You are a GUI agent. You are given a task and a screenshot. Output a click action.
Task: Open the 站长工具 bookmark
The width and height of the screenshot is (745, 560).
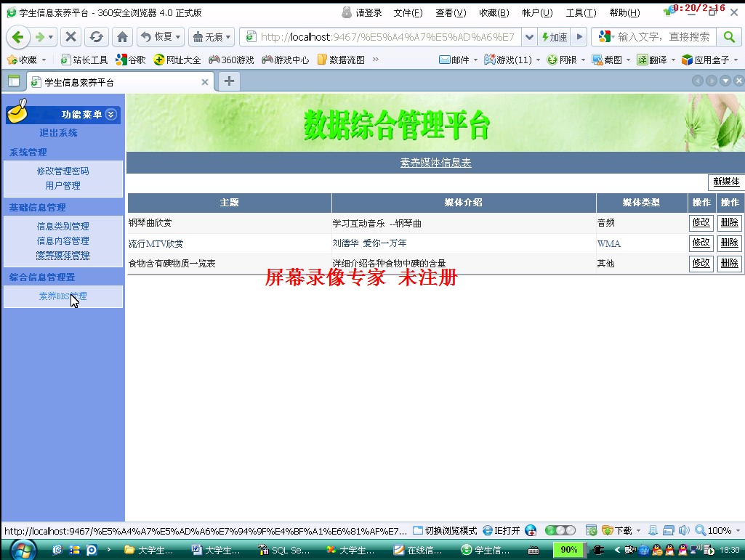(x=84, y=60)
